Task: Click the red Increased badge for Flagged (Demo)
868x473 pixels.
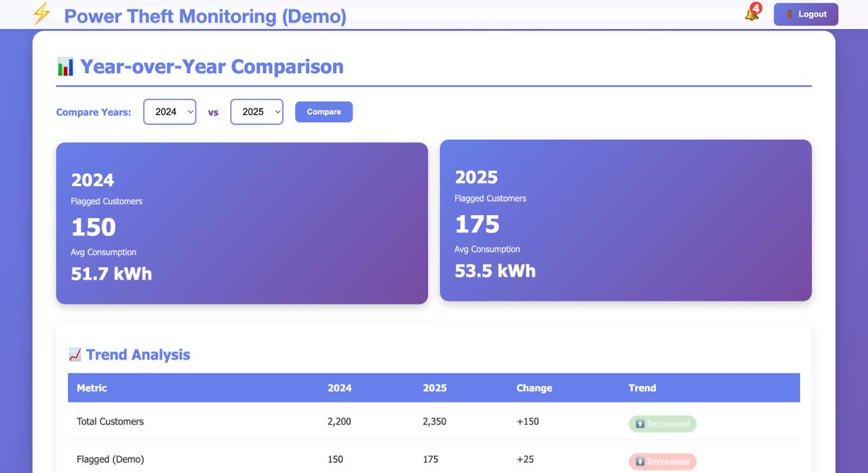Action: (x=663, y=461)
